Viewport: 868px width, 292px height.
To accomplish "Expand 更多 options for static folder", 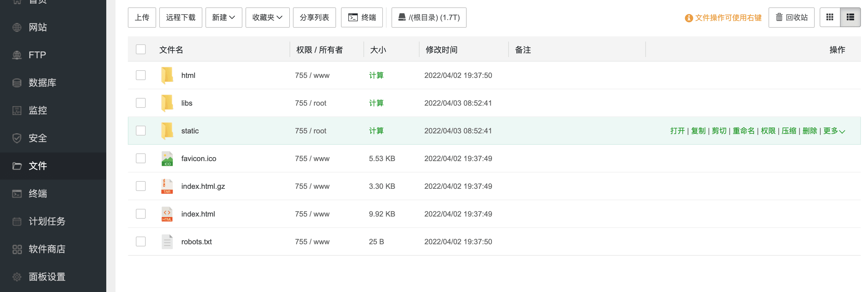I will [834, 131].
